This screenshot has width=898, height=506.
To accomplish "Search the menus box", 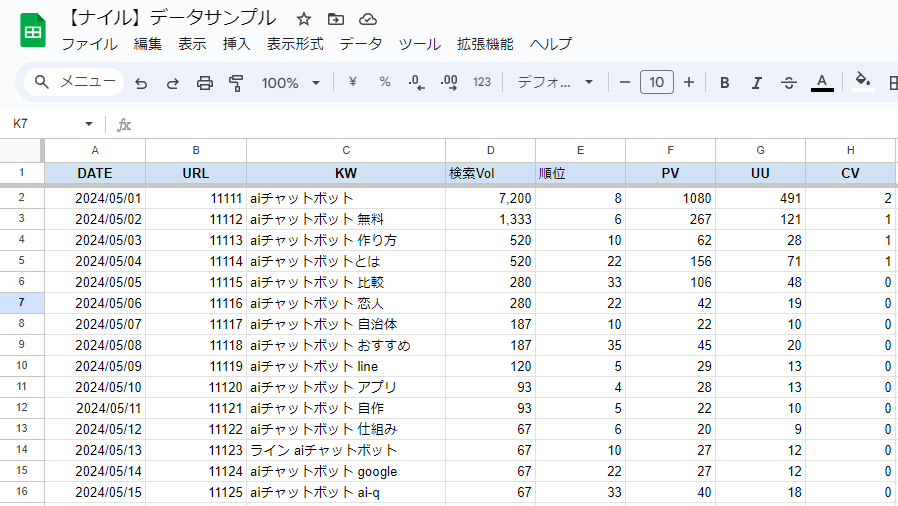I will click(74, 82).
